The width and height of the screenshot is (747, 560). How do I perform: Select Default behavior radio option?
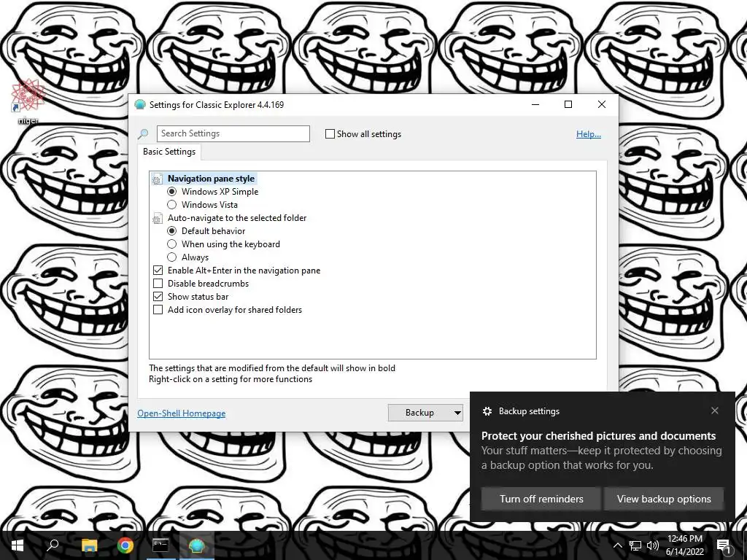172,231
